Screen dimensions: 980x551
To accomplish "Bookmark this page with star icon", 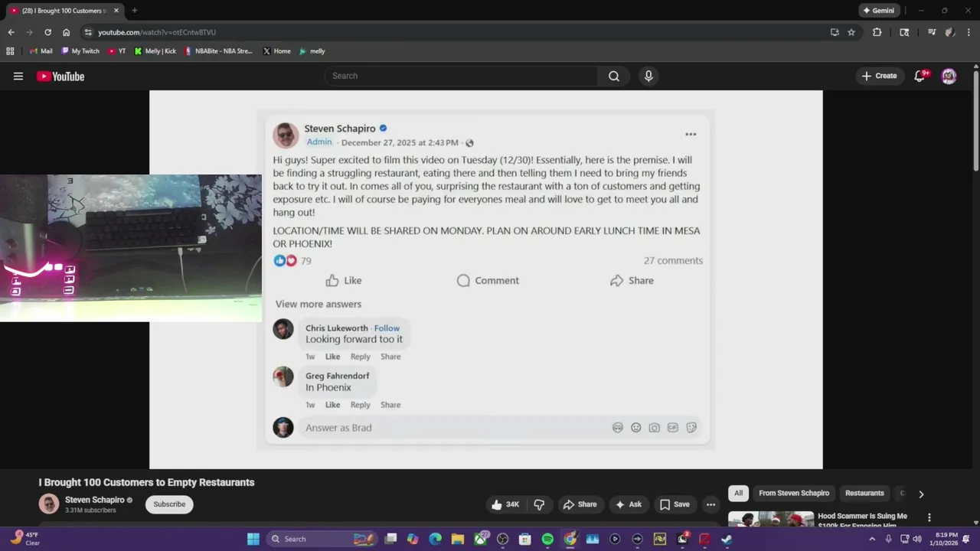I will point(851,32).
